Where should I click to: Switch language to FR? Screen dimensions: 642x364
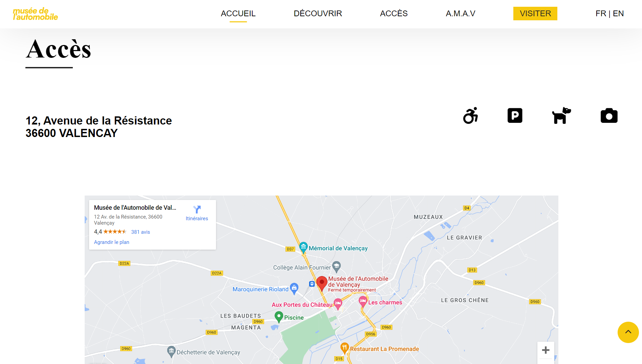[601, 14]
